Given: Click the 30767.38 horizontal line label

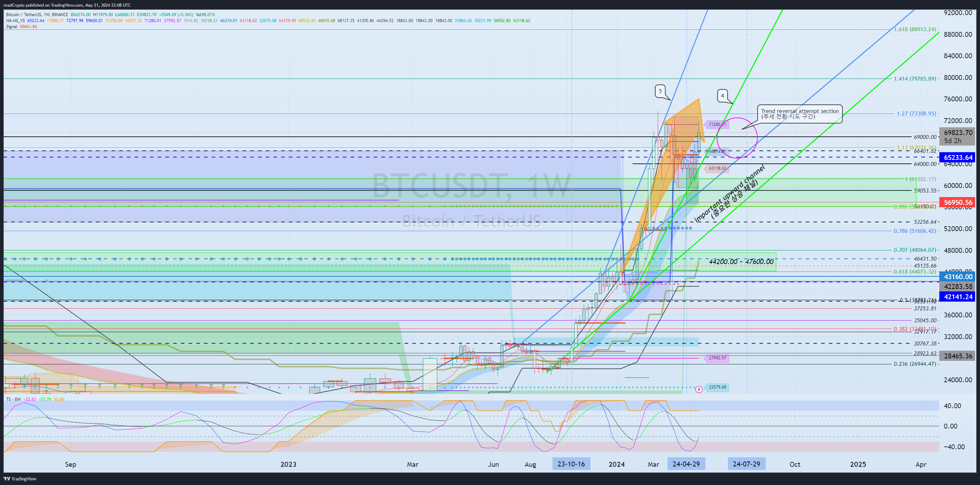Looking at the screenshot, I should (x=925, y=343).
